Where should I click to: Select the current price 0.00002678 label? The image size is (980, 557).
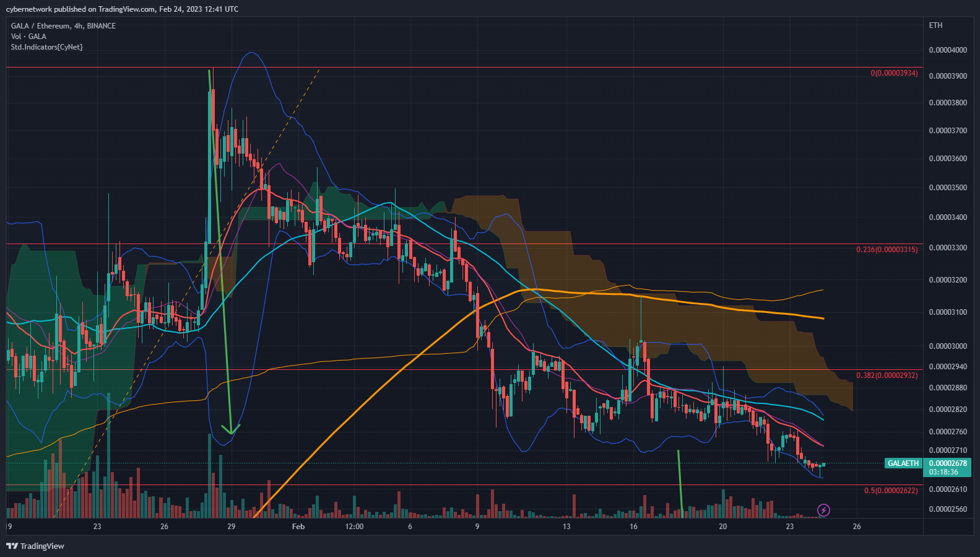point(948,463)
